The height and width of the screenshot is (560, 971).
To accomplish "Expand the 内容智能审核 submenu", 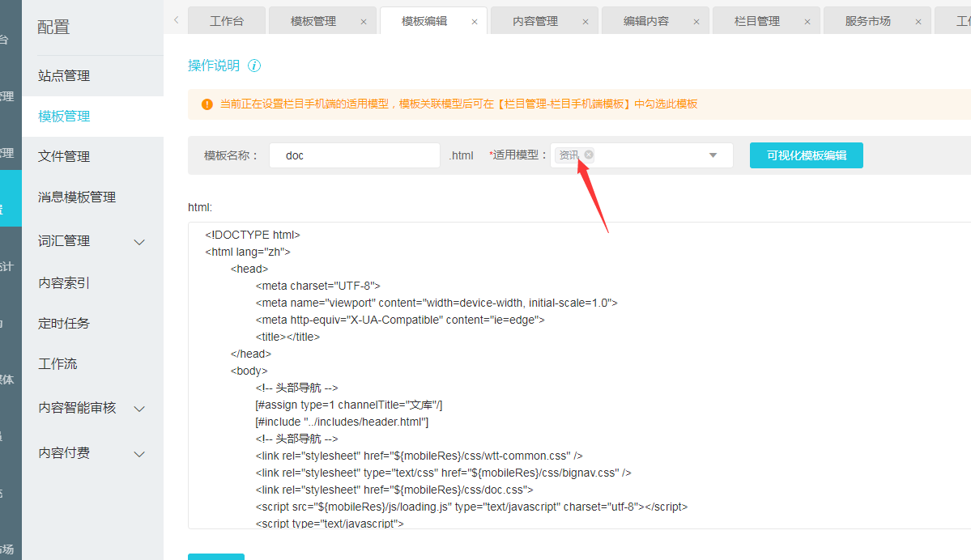I will [139, 409].
